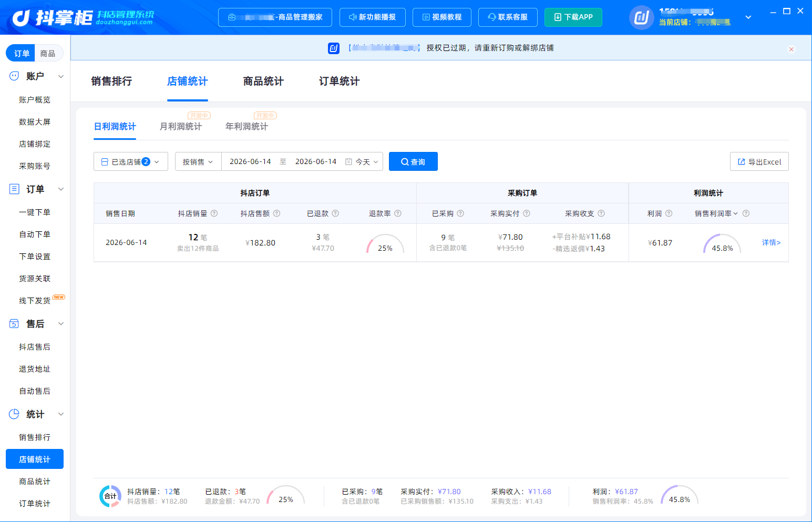Click the 联系客服 customer service button
812x522 pixels.
(508, 17)
